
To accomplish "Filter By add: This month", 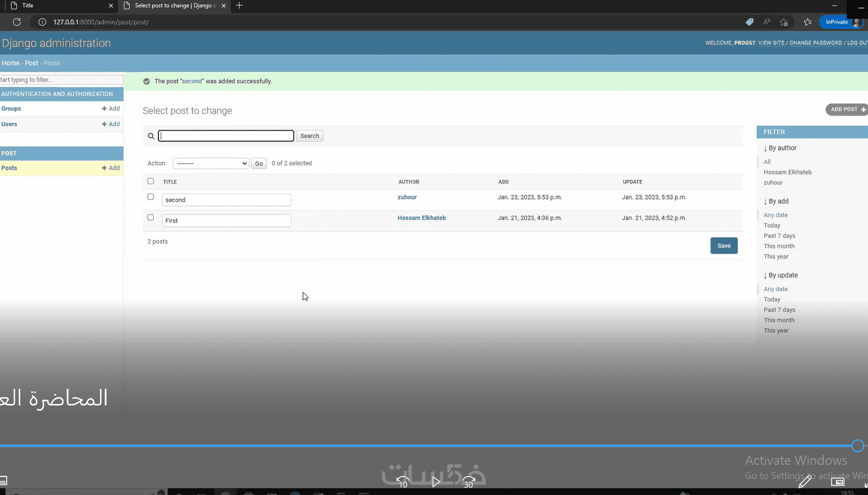I will [x=779, y=246].
